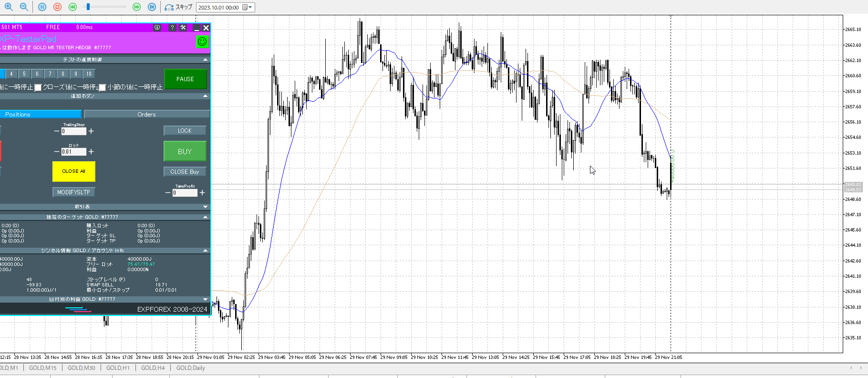Collapse the test speed control section
Screen dimensions: 868x378
point(206,60)
